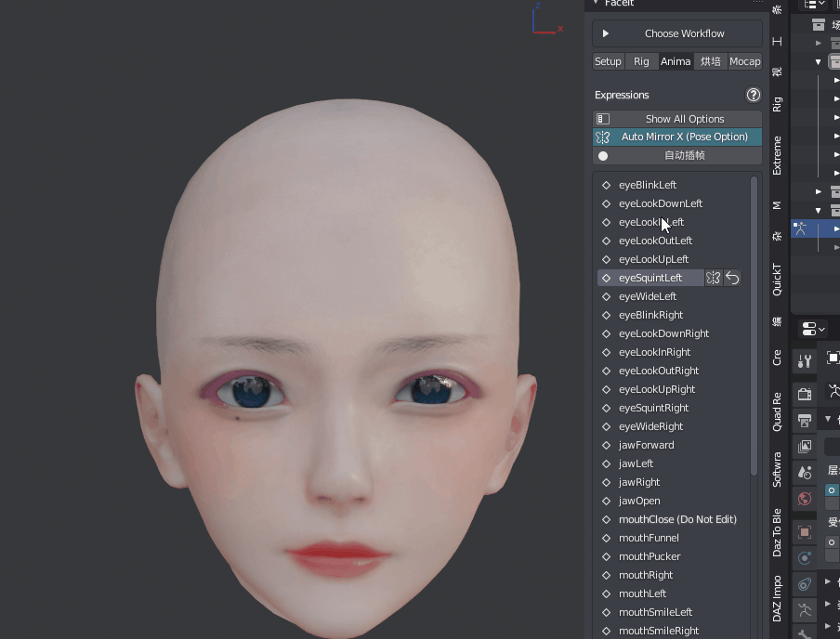Select the eyeLookOutLeft expression

655,241
